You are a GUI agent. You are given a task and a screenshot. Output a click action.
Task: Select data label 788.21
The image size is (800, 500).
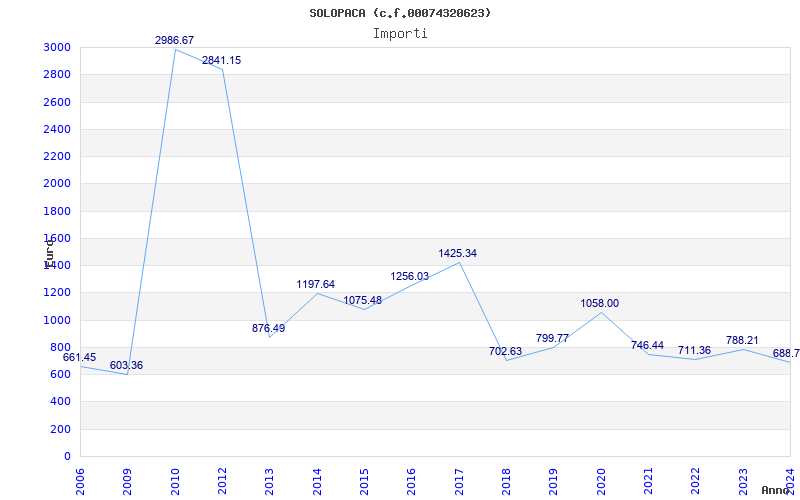742,340
